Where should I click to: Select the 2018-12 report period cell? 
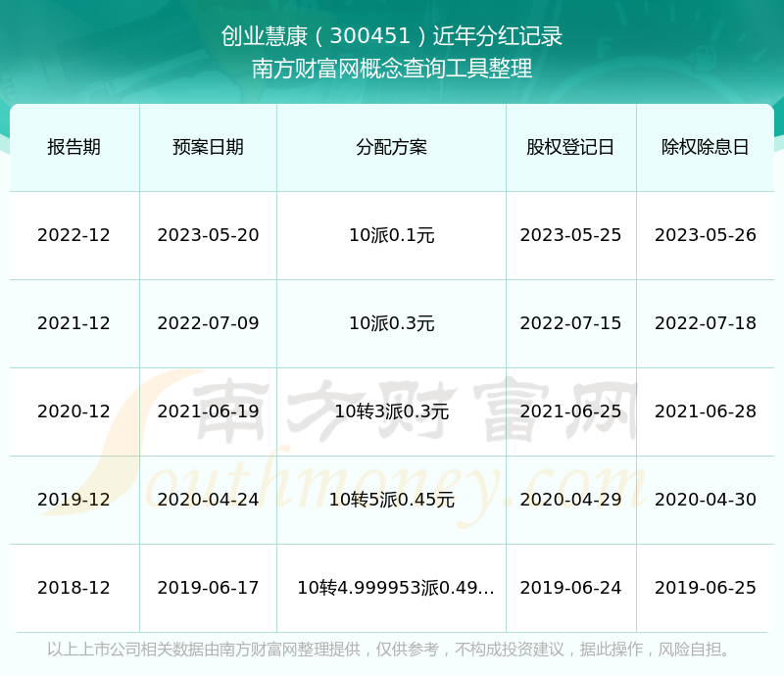74,588
